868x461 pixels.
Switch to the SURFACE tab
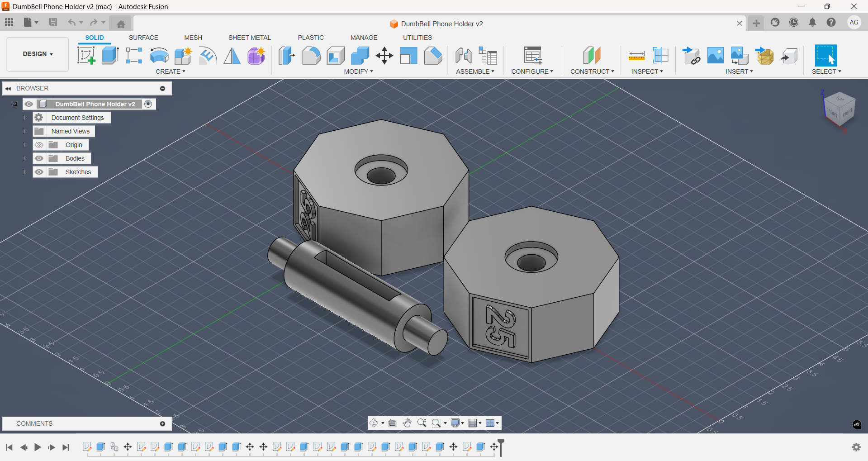tap(143, 38)
